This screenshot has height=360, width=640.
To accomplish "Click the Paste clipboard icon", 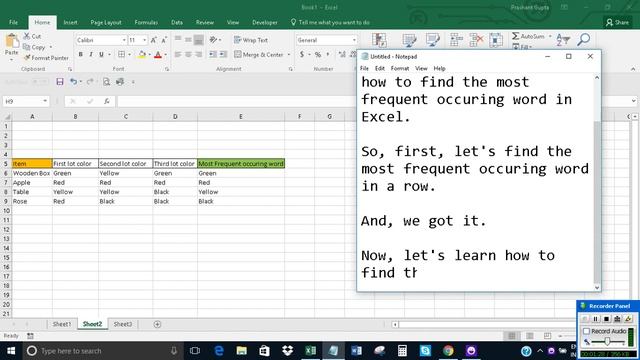I will coord(11,41).
